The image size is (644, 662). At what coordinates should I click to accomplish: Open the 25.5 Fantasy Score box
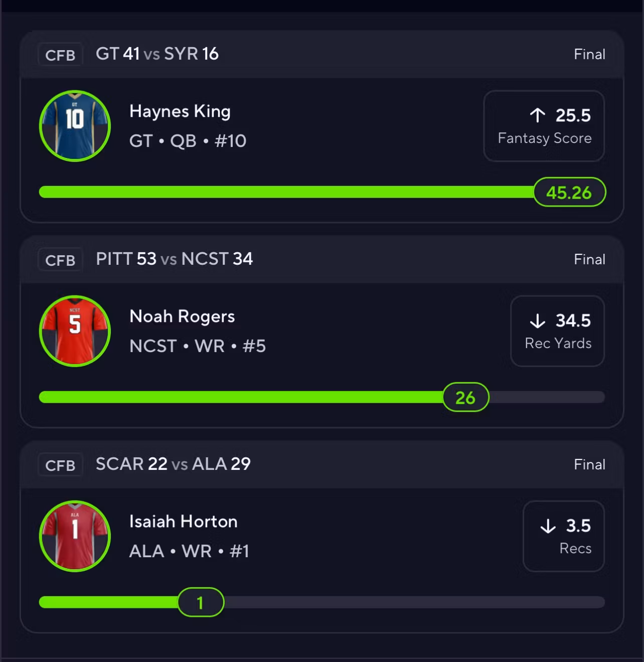tap(544, 126)
